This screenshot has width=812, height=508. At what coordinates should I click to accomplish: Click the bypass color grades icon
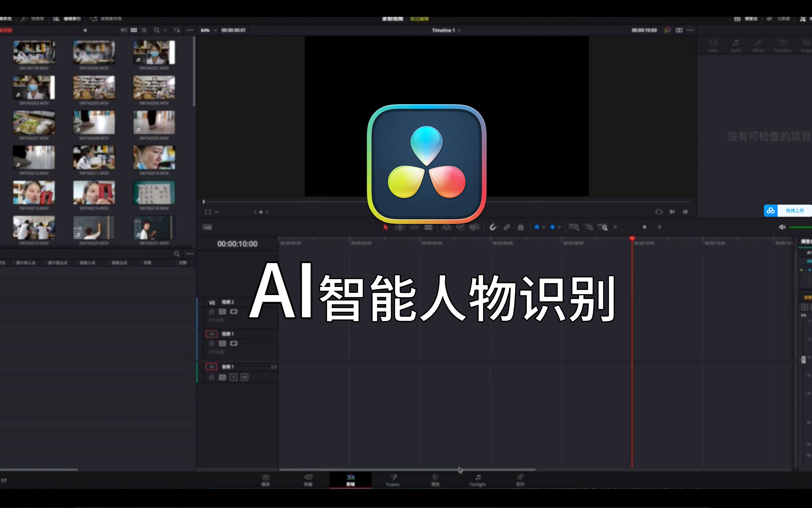(667, 30)
